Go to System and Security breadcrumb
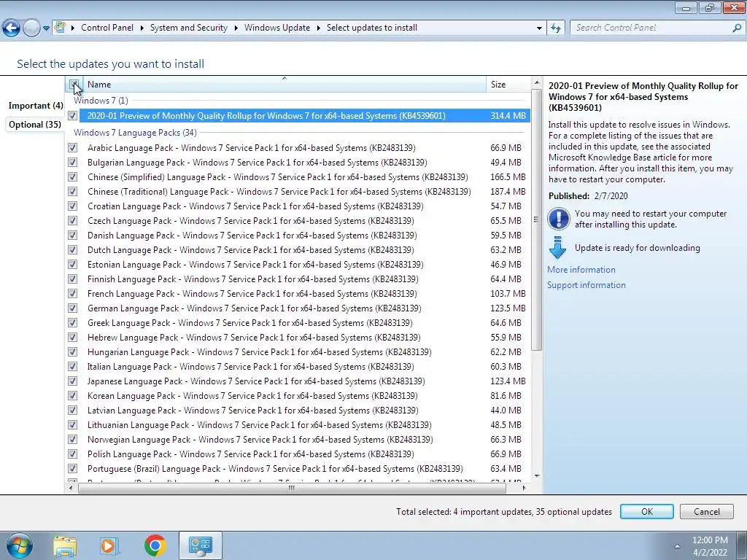 pos(189,28)
